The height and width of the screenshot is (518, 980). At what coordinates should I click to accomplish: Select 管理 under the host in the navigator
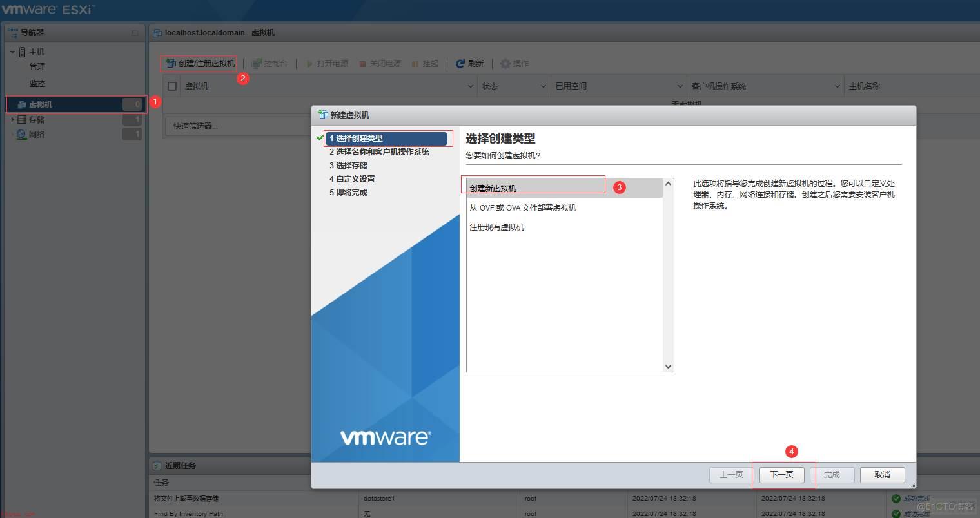[37, 66]
